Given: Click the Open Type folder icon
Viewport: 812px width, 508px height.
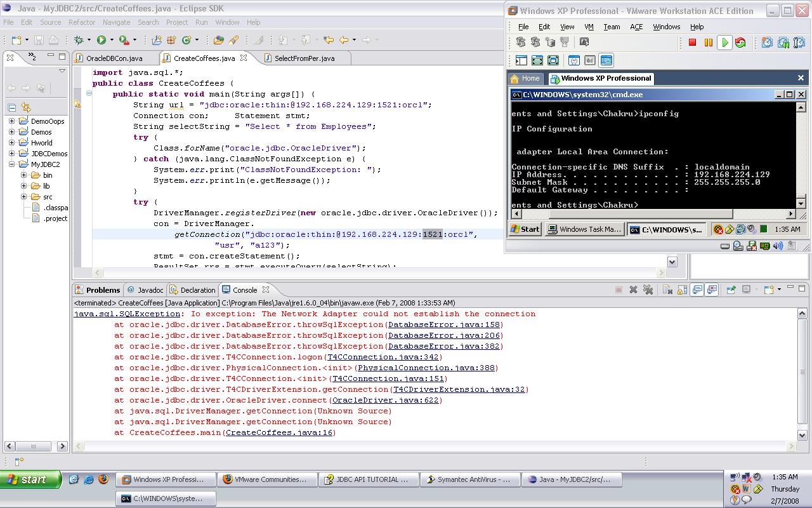Looking at the screenshot, I should [219, 40].
